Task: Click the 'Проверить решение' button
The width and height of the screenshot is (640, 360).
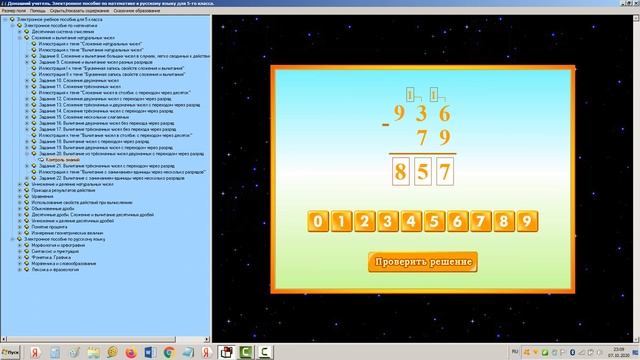Action: (423, 262)
